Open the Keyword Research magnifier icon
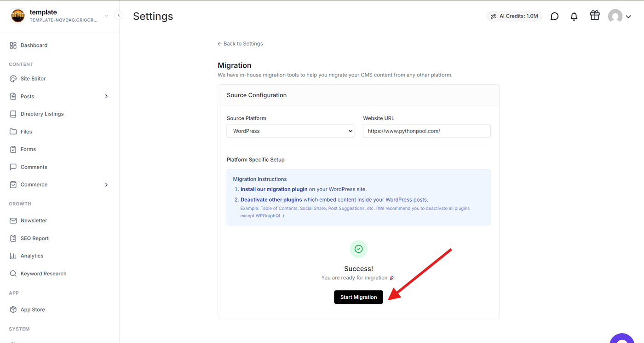 coord(13,273)
